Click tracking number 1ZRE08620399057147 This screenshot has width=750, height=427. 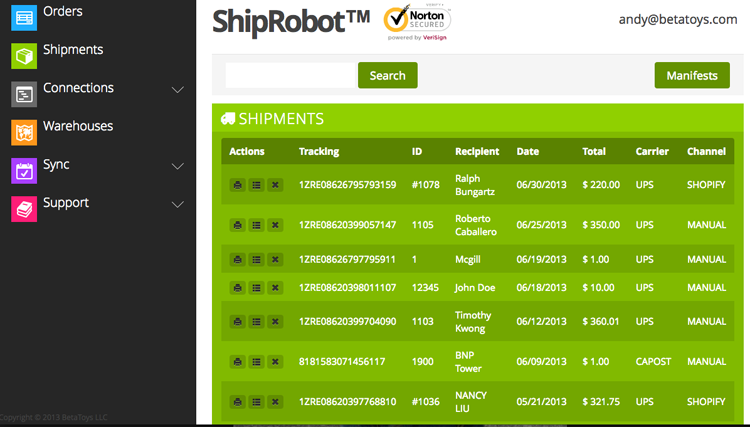(348, 225)
